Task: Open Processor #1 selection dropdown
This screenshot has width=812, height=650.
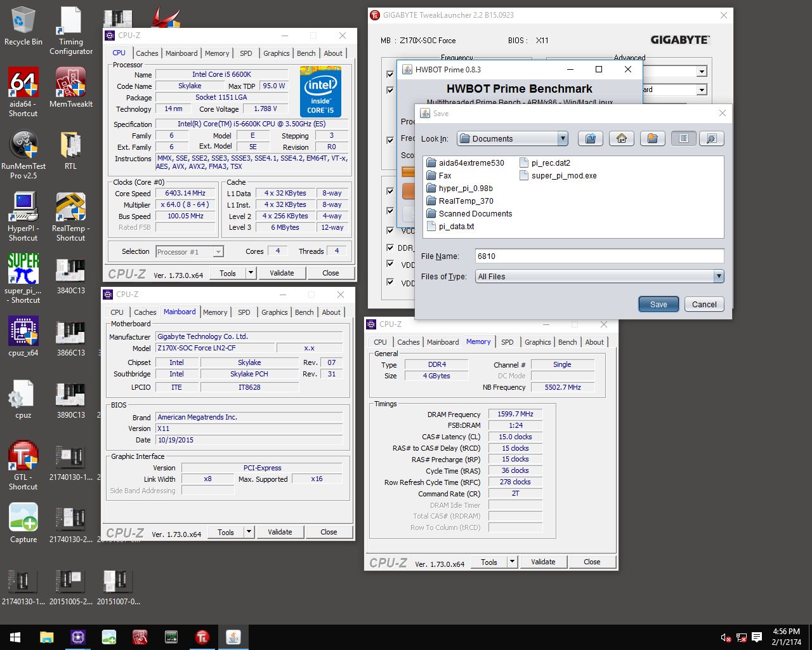Action: tap(218, 252)
